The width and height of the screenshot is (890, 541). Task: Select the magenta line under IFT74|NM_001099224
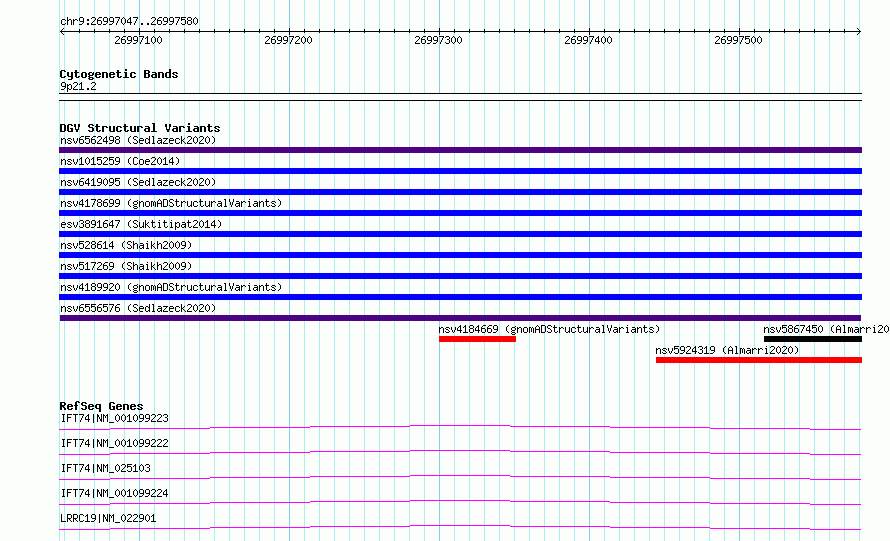click(x=460, y=502)
